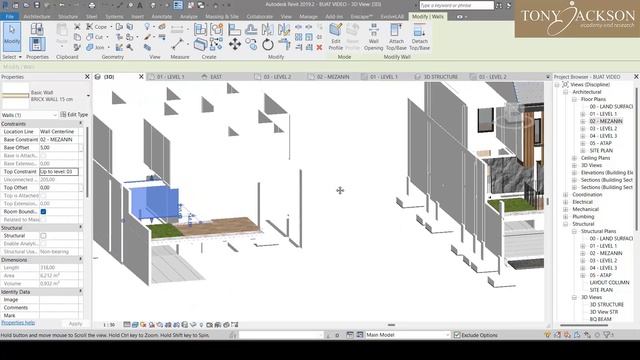Image resolution: width=640 pixels, height=360 pixels.
Task: Open the Massing & Site ribbon tab
Action: pyautogui.click(x=222, y=17)
